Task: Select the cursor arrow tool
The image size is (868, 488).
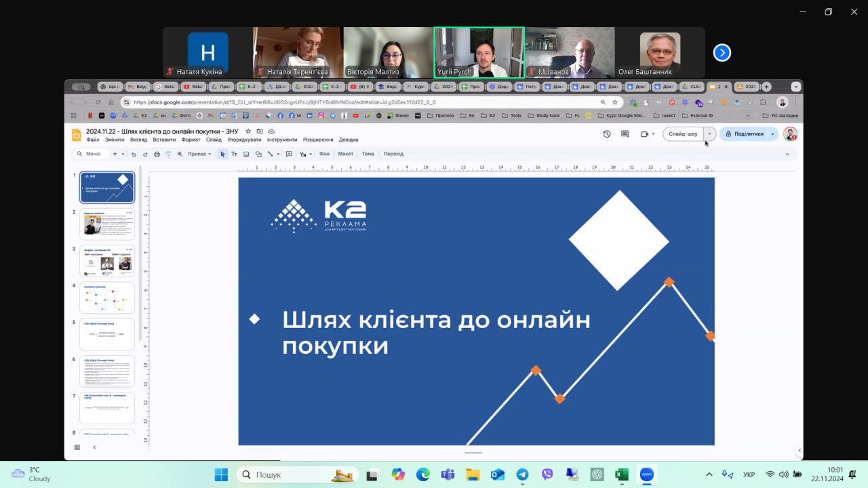Action: (x=222, y=154)
